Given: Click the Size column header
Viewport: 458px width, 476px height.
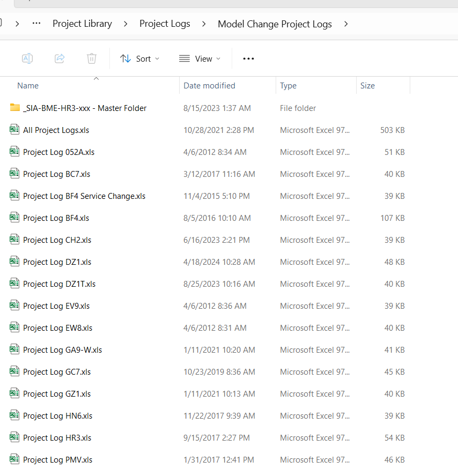Looking at the screenshot, I should 367,86.
